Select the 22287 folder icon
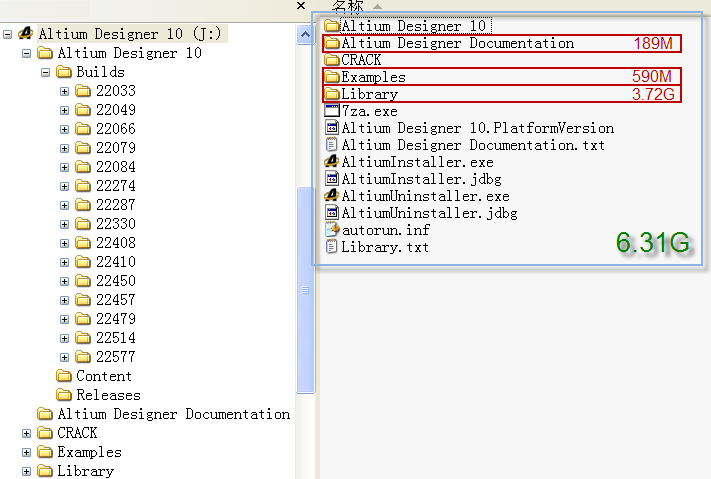The width and height of the screenshot is (711, 479). click(83, 205)
